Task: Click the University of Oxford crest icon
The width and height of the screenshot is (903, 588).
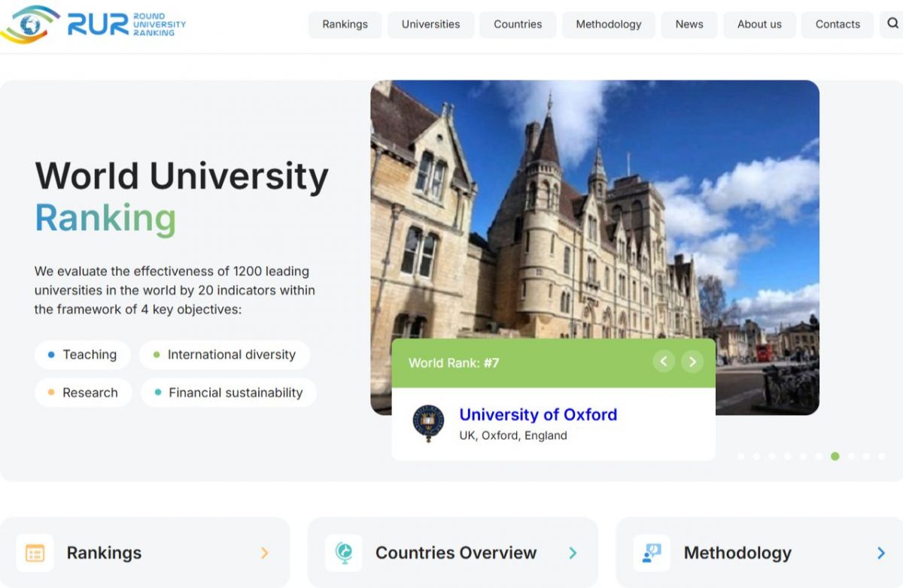Action: click(428, 423)
